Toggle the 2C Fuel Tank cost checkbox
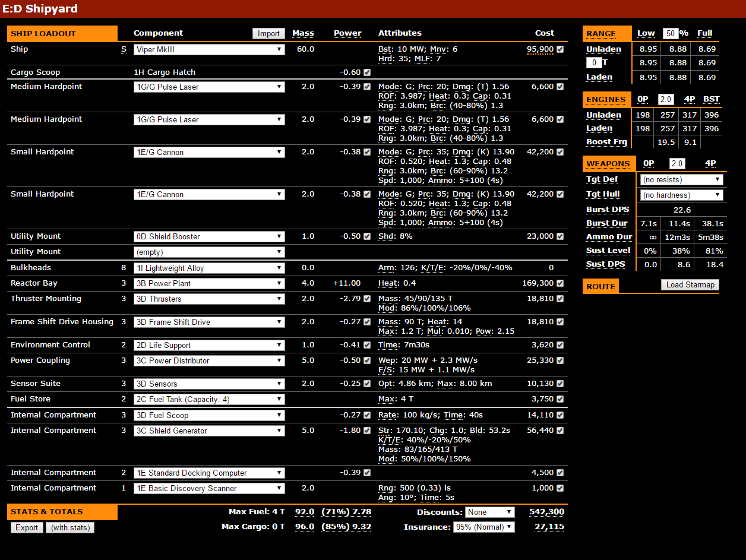The width and height of the screenshot is (746, 560). (x=560, y=399)
